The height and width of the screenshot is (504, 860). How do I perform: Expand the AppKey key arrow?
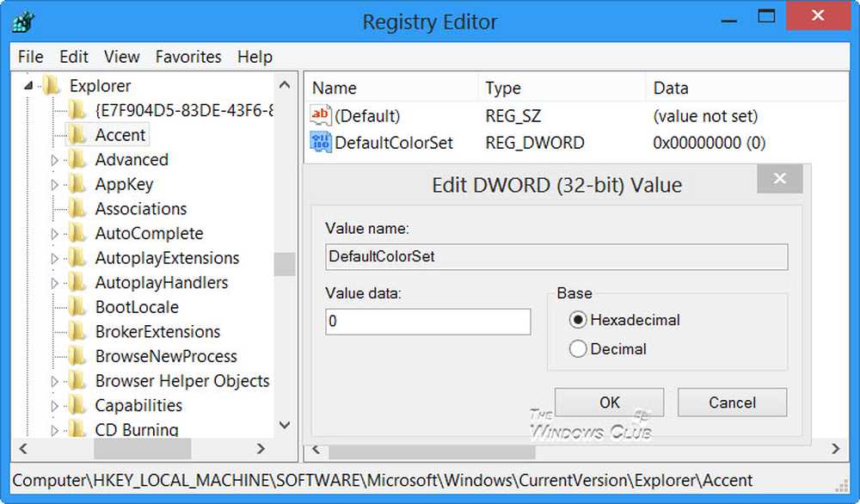click(x=54, y=185)
